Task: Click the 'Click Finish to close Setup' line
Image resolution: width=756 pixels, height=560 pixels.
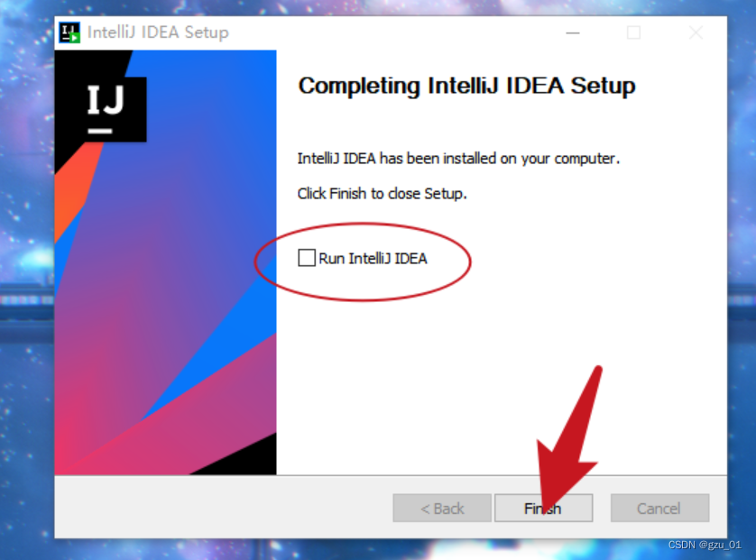Action: pyautogui.click(x=382, y=194)
